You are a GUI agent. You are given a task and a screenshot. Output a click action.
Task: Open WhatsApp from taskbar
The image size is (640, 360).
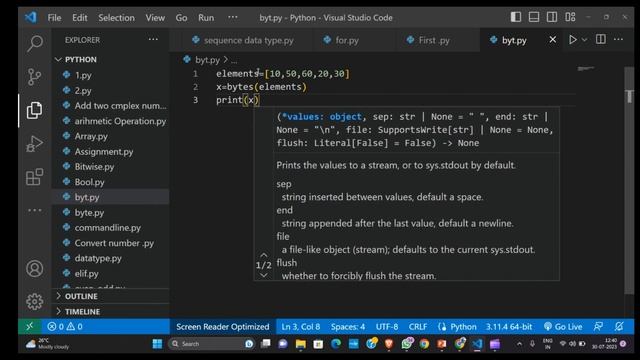tap(407, 344)
